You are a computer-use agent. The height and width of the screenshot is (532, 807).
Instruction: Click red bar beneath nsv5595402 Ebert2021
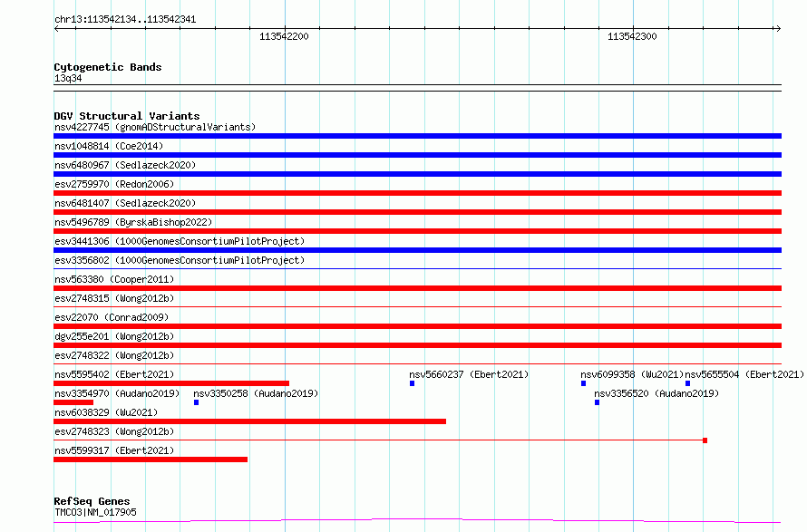pos(171,383)
